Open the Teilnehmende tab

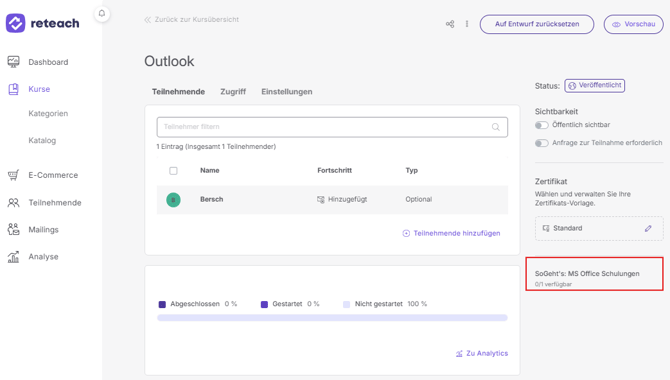(178, 91)
